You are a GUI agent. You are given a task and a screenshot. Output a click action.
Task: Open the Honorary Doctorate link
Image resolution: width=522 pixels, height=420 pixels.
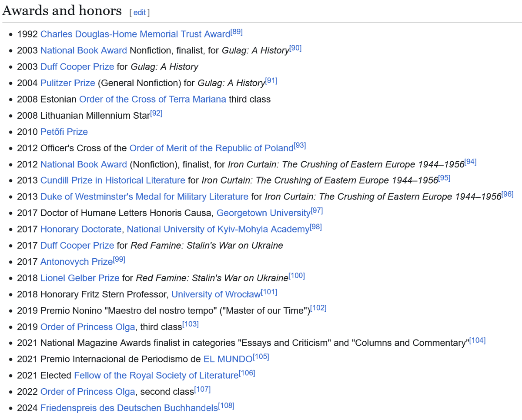pyautogui.click(x=81, y=229)
